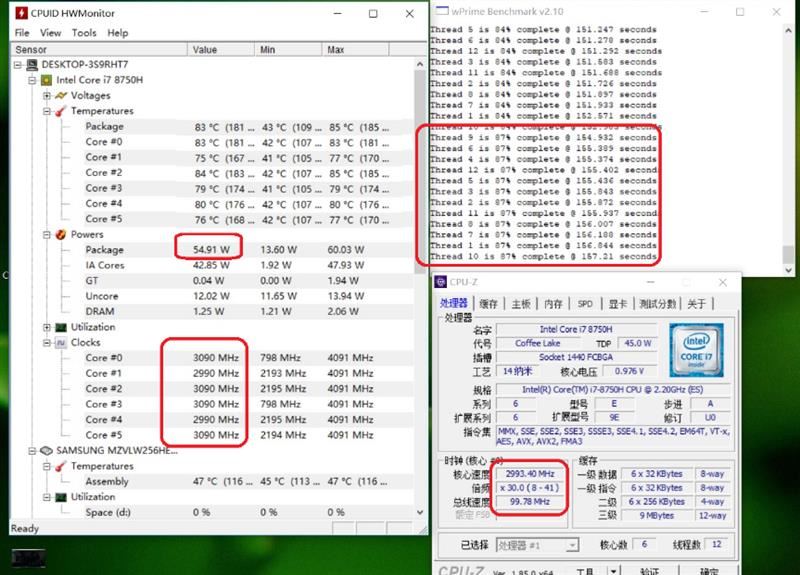Click the wPrime Benchmark title icon
Image resolution: width=800 pixels, height=575 pixels.
pyautogui.click(x=442, y=11)
